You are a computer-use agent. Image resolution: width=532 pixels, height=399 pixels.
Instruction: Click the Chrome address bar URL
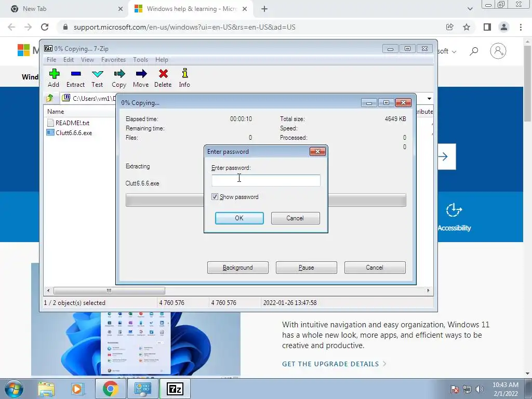point(184,27)
